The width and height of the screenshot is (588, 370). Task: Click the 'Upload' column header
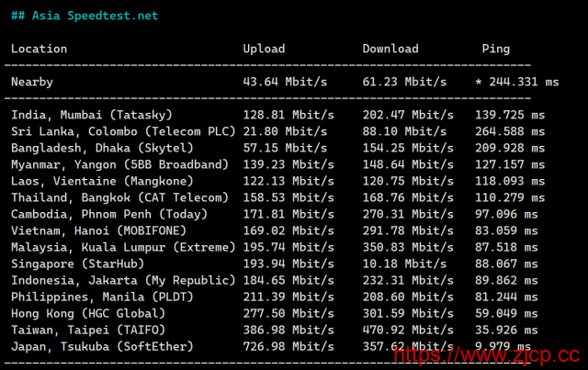click(x=264, y=49)
